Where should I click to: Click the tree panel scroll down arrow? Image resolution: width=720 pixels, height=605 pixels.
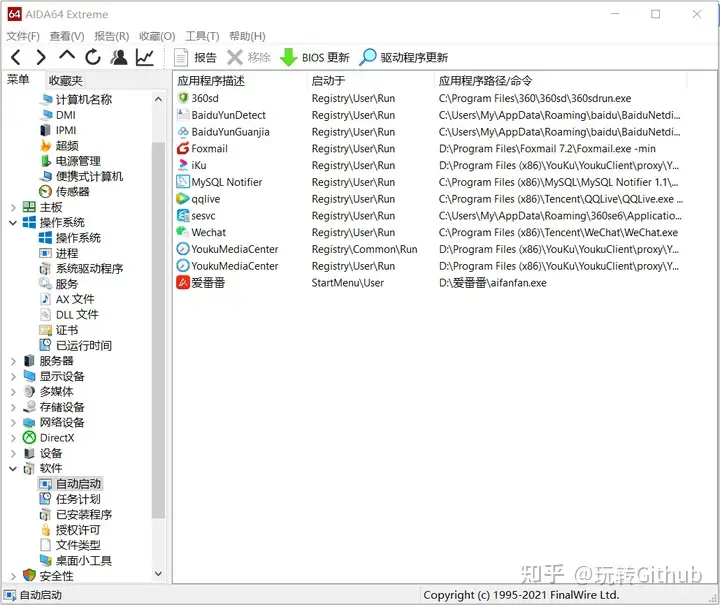(x=158, y=574)
